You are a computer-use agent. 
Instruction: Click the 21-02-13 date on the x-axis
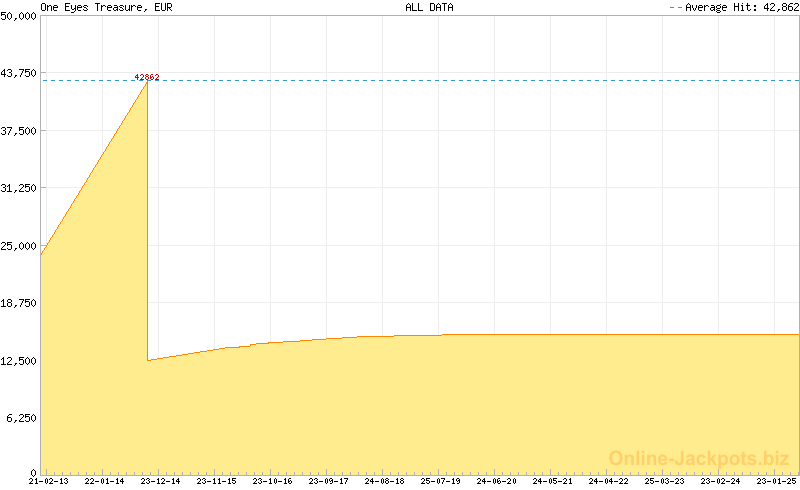coord(48,481)
